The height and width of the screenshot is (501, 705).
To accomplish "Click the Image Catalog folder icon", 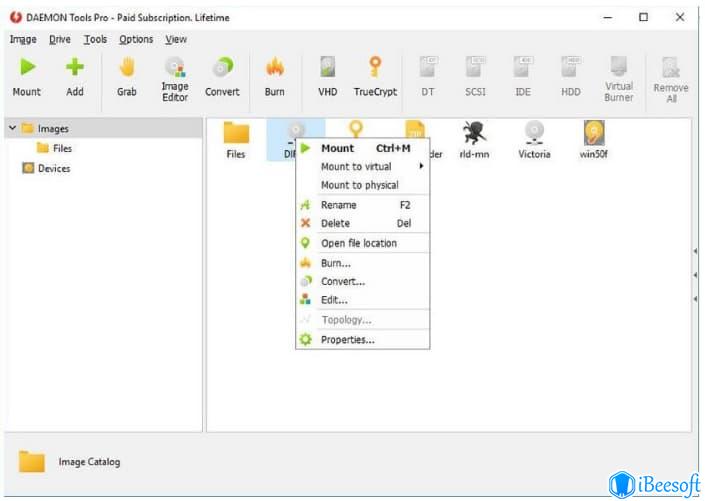I will click(31, 461).
